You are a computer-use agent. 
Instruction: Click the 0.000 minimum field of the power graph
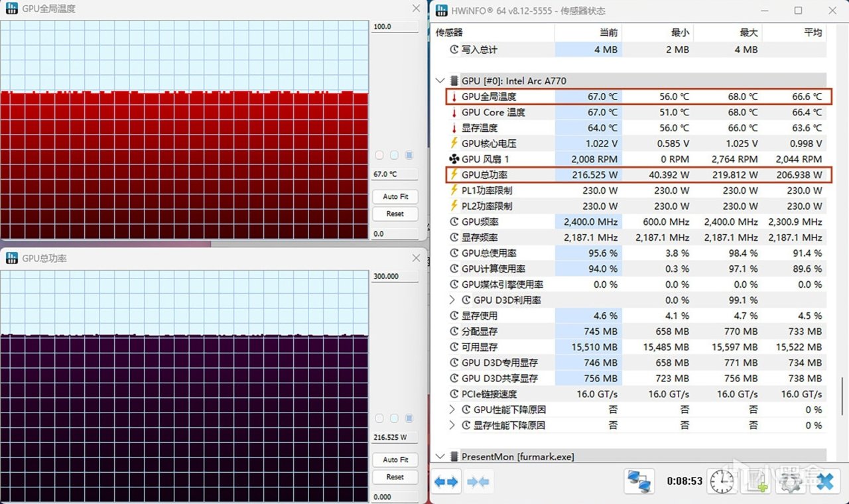click(x=395, y=497)
